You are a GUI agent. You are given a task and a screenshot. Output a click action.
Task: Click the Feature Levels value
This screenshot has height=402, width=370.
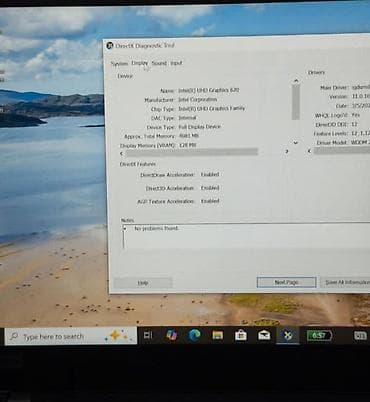(360, 133)
